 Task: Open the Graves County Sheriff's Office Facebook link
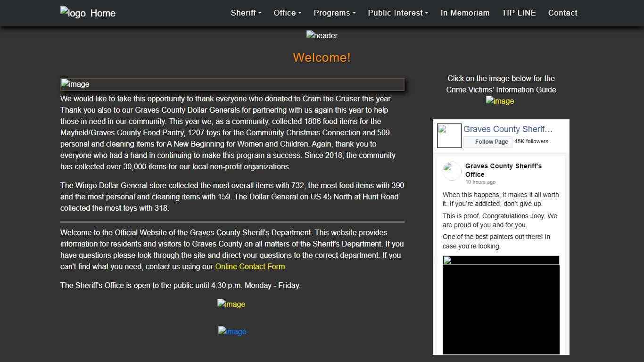pos(508,129)
